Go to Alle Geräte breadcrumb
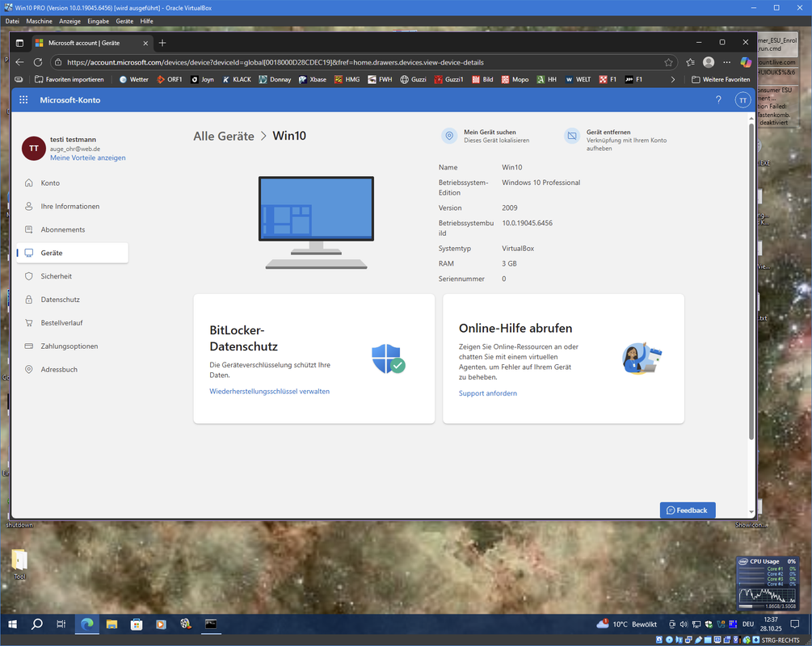The image size is (812, 646). point(224,136)
